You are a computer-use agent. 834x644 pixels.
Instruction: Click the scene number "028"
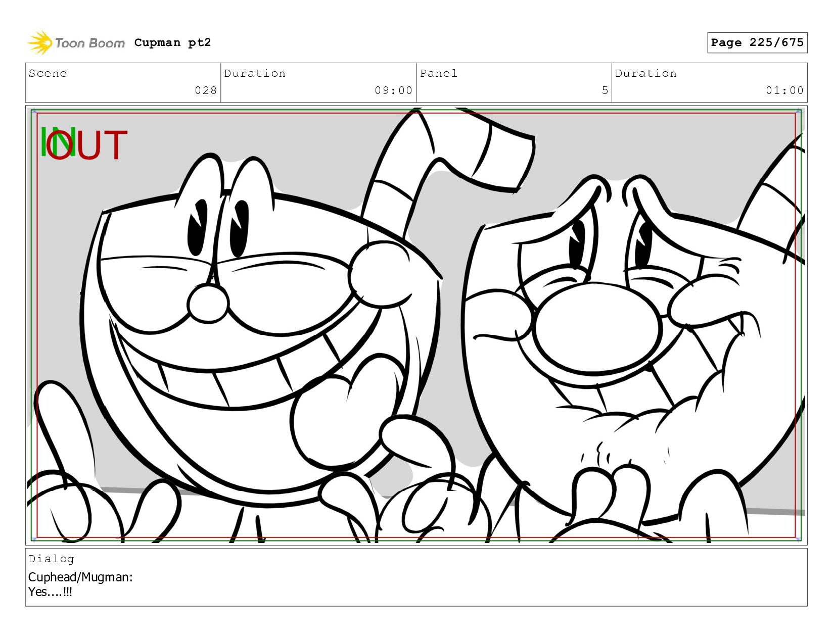pyautogui.click(x=206, y=90)
